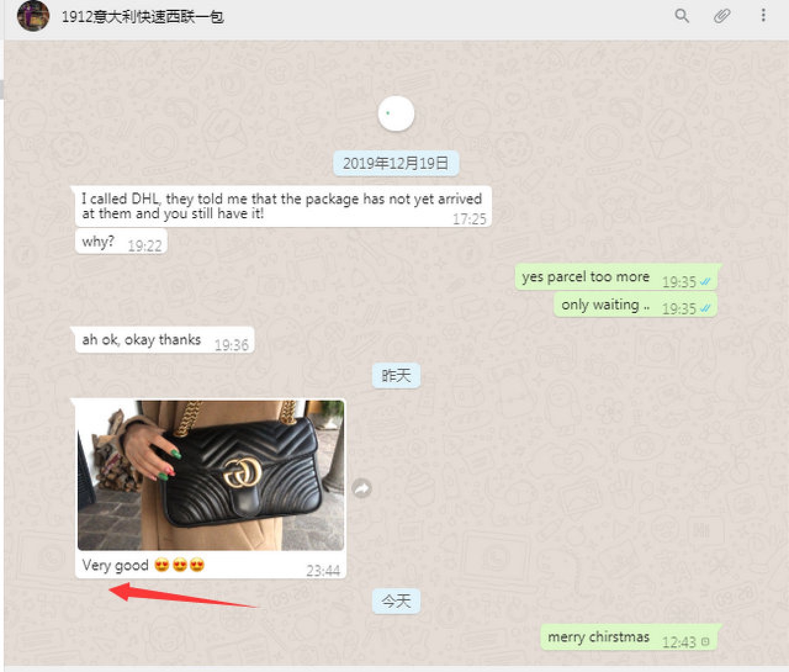Select the 'why?' message bubble
789x672 pixels.
tap(121, 241)
